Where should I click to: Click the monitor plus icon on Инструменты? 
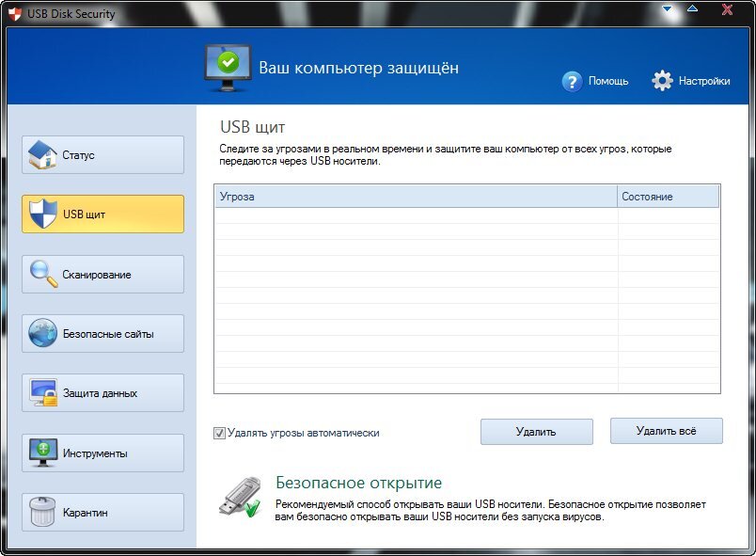click(x=43, y=453)
